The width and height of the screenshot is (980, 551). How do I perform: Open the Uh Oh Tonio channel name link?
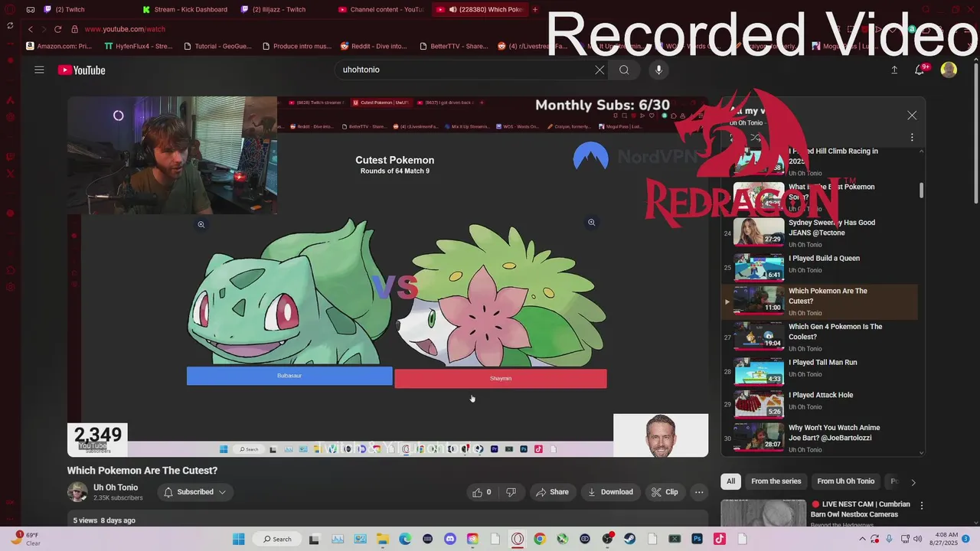pyautogui.click(x=116, y=487)
